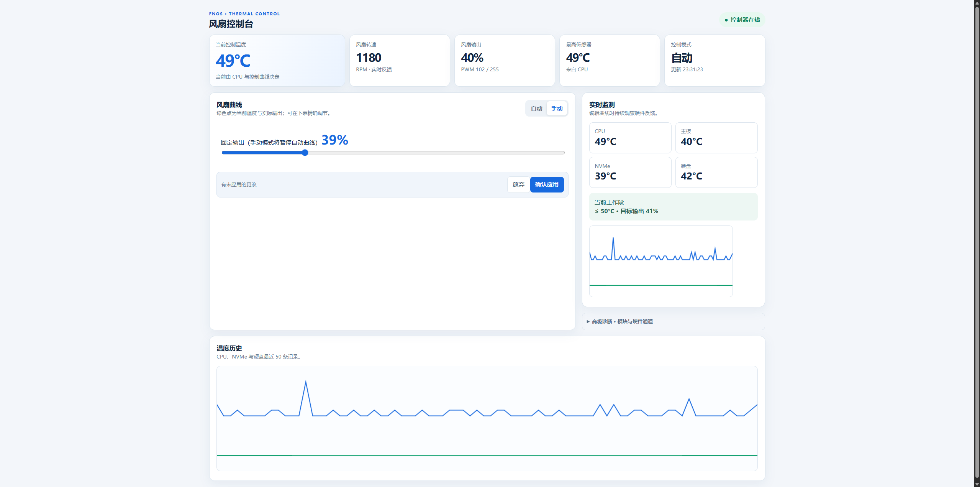Image resolution: width=980 pixels, height=487 pixels.
Task: Click the 确认应用 button
Action: pos(547,184)
